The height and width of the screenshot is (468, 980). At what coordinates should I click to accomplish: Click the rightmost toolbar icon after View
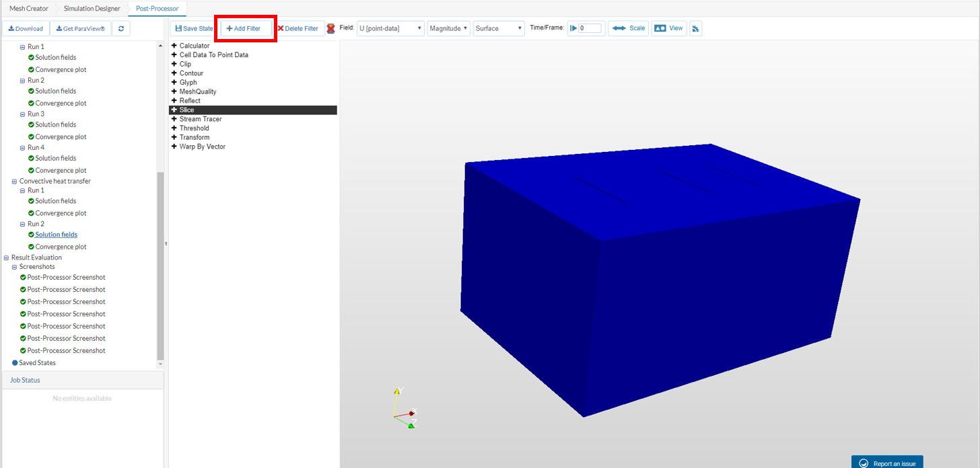click(x=696, y=28)
